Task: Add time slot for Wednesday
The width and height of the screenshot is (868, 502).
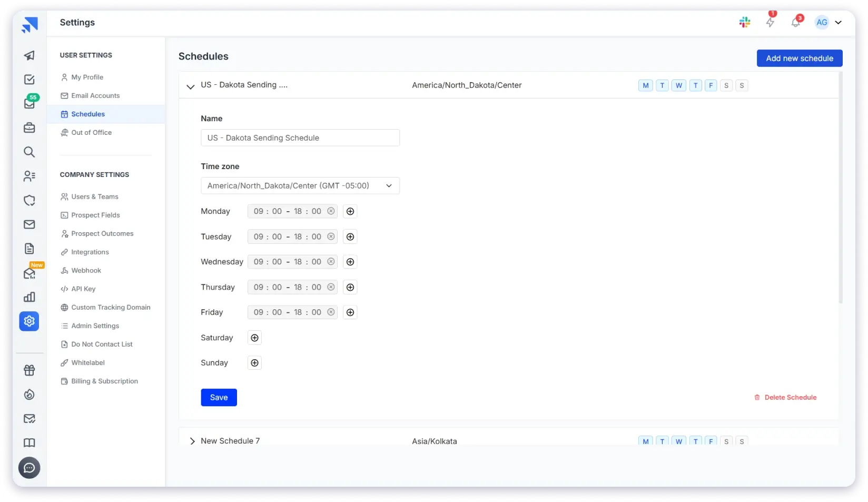Action: (x=350, y=262)
